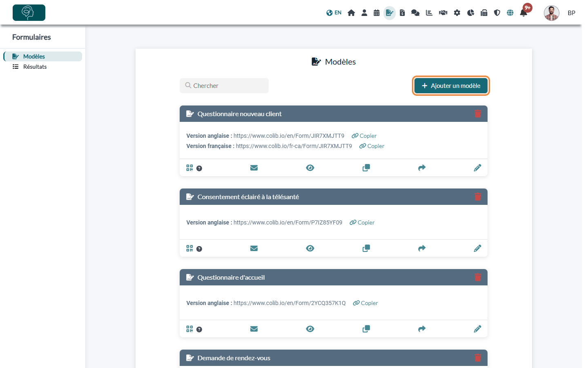Delete the Questionnaire d'accueil form
588x368 pixels.
[478, 277]
